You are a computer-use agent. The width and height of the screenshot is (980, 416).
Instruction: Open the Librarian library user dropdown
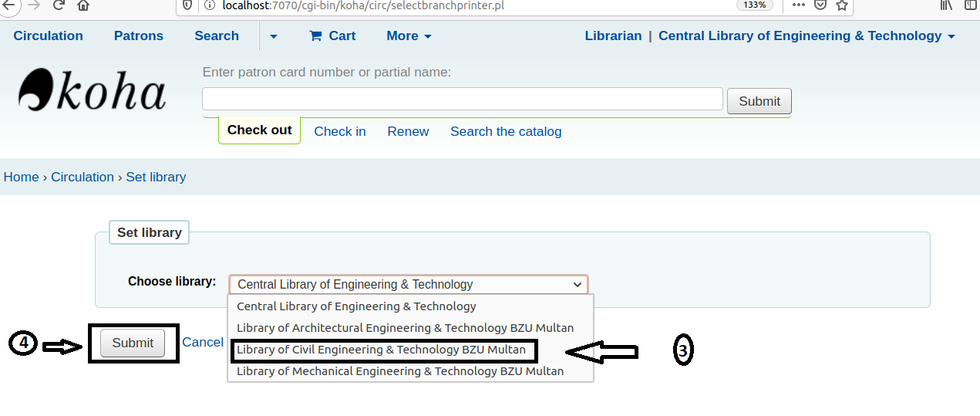[770, 36]
